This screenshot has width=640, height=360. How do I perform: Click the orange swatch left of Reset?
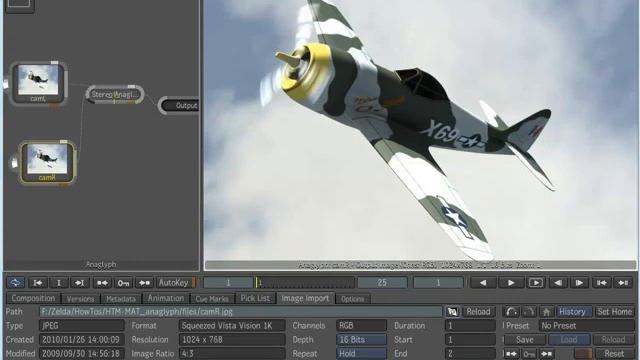(583, 353)
